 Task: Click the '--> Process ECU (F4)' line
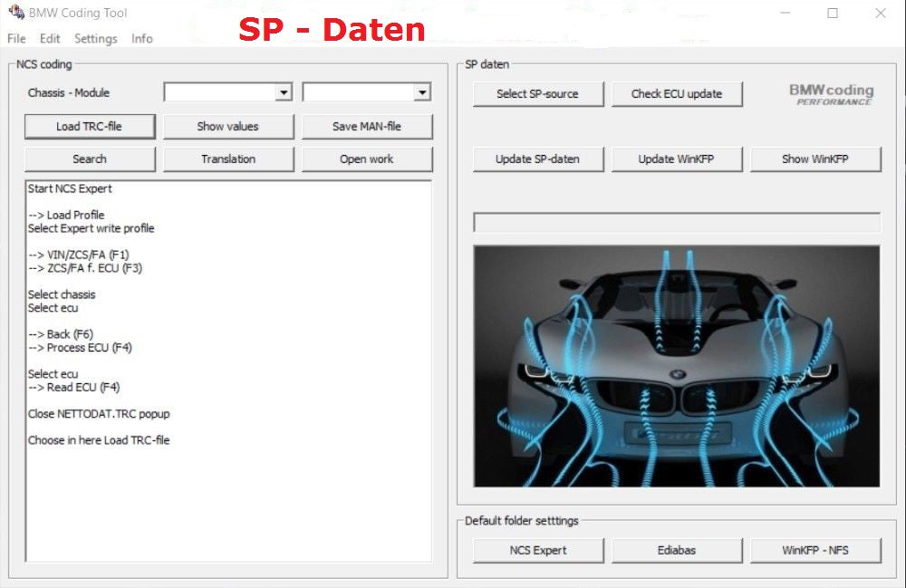point(81,348)
